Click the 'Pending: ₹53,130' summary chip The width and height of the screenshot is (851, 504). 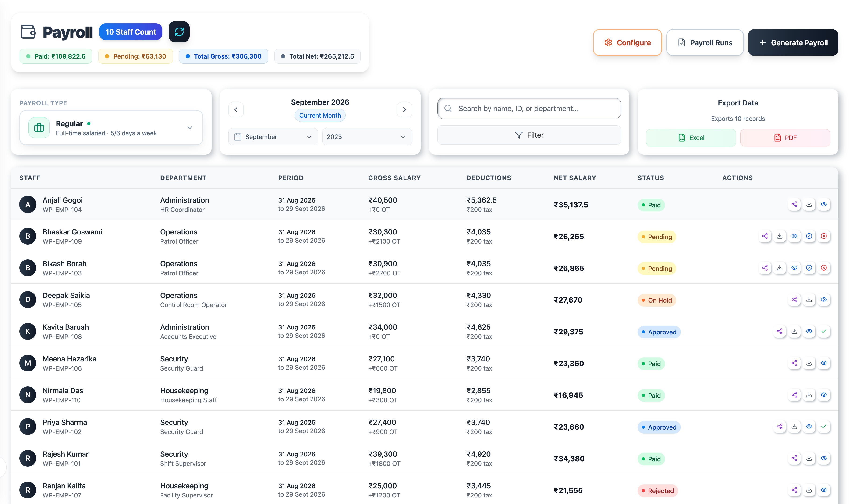(x=135, y=56)
